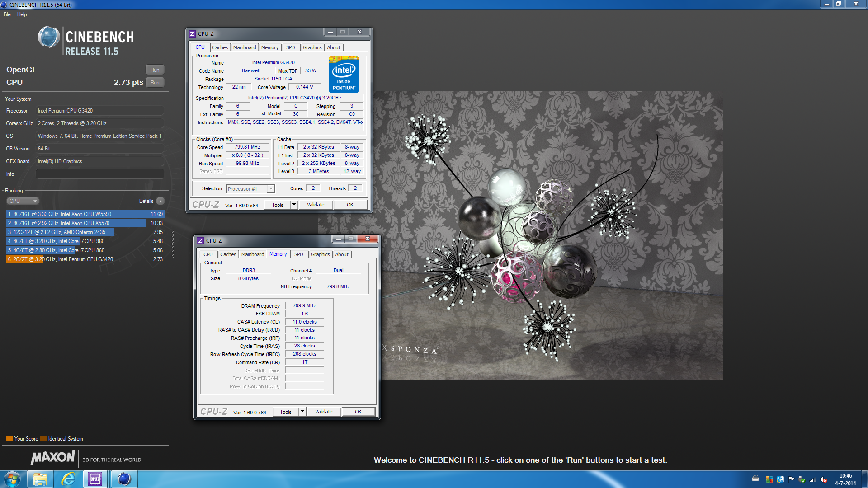Image resolution: width=868 pixels, height=488 pixels.
Task: Minimize the CPU-Z window showing the Memory tab
Action: pos(338,239)
